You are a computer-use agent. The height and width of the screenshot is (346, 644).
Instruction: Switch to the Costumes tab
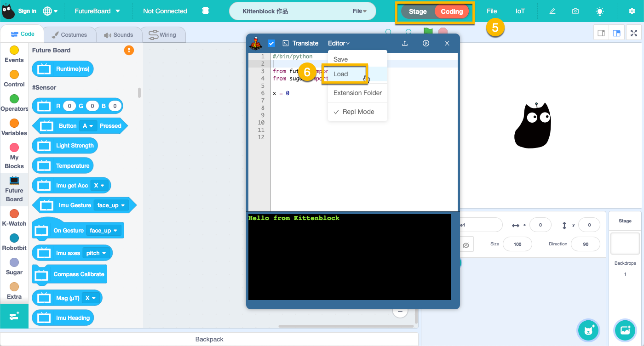[x=69, y=35]
